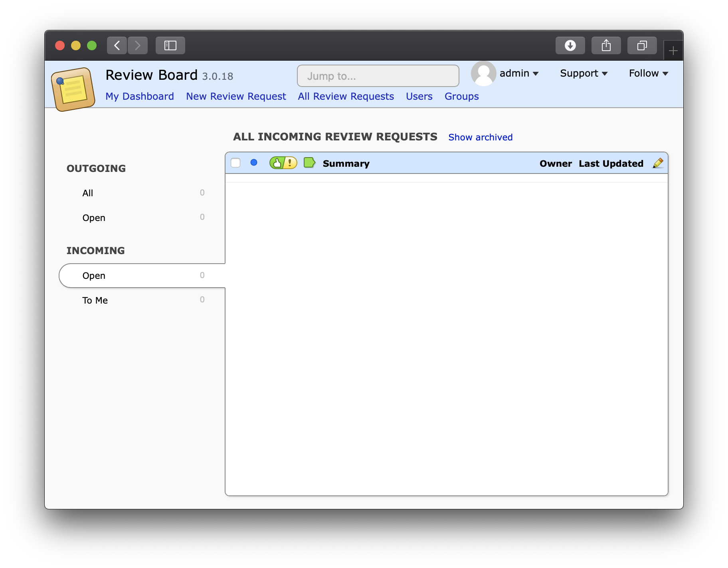
Task: Show the browser tab overview
Action: click(x=642, y=45)
